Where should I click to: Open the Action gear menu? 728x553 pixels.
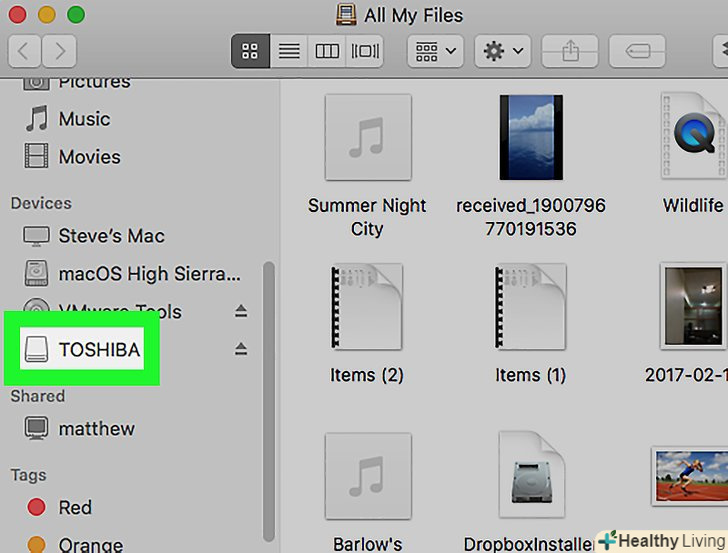503,51
